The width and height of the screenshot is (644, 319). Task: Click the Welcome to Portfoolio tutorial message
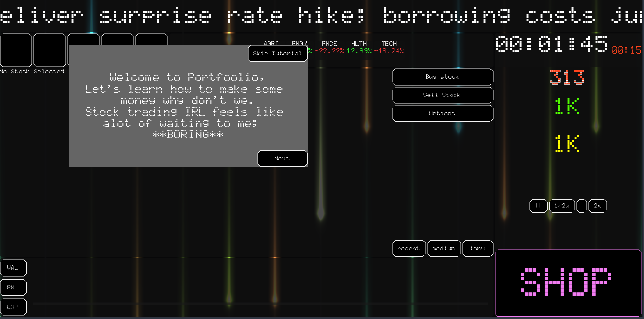(184, 106)
